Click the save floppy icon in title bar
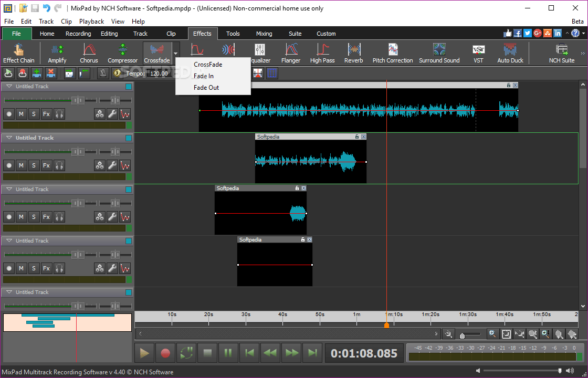Screen dimensions: 588x378 (x=35, y=8)
